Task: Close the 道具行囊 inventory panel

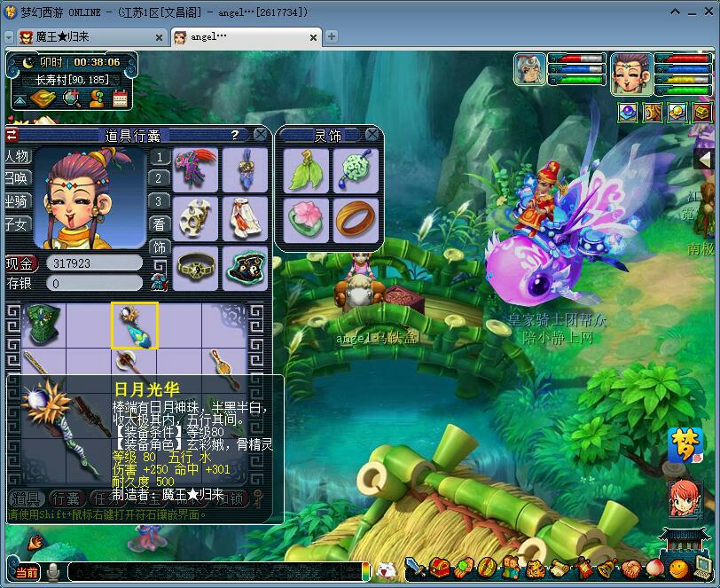Action: pos(261,135)
